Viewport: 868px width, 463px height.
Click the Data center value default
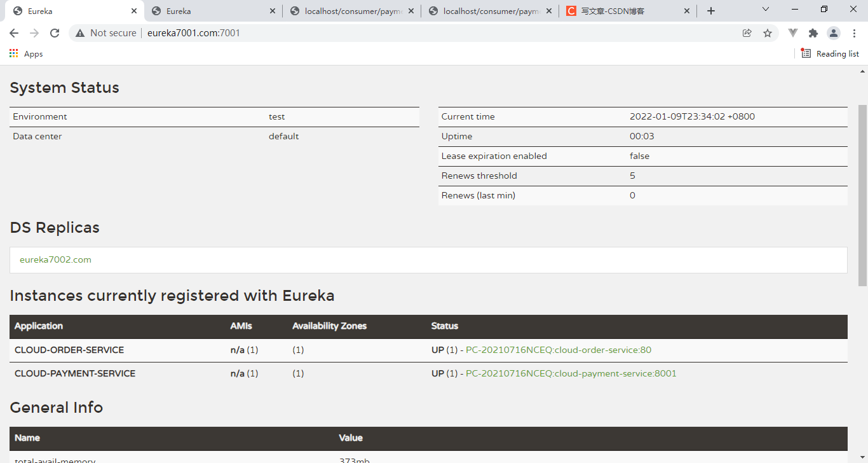click(283, 136)
